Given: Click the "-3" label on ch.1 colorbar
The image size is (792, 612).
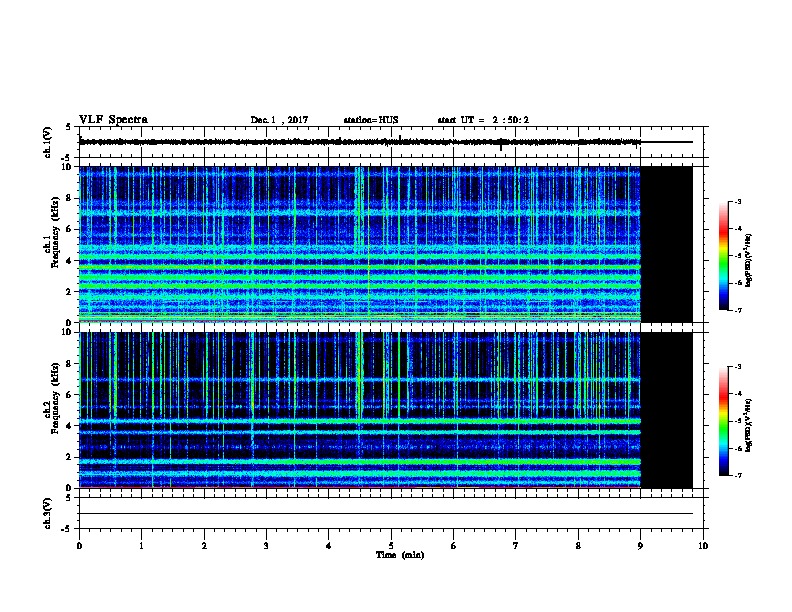Looking at the screenshot, I should click(737, 201).
